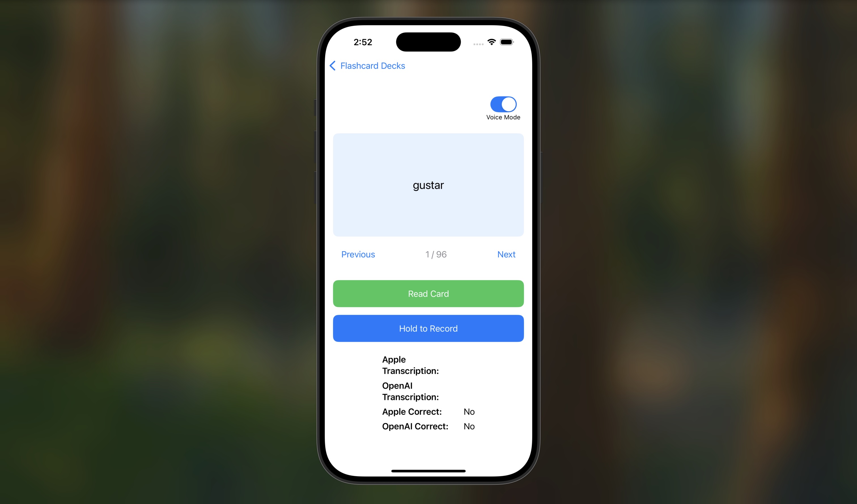
Task: Tap the Apple Correct status No
Action: pos(470,412)
